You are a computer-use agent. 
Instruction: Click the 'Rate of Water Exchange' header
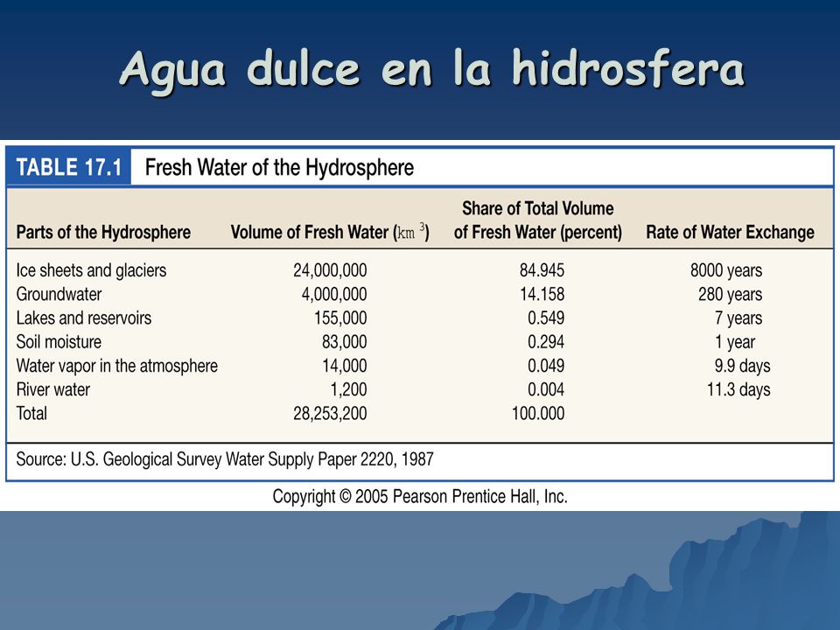tap(730, 232)
